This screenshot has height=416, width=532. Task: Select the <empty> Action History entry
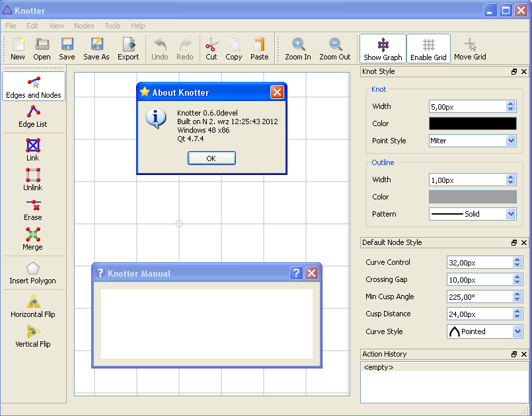coord(445,367)
